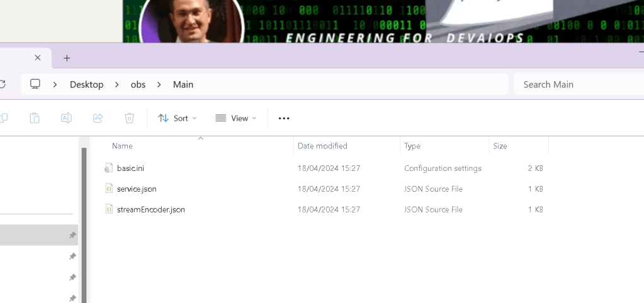Viewport: 644px width, 303px height.
Task: Click Configuration settings type of basic.ini
Action: click(443, 168)
